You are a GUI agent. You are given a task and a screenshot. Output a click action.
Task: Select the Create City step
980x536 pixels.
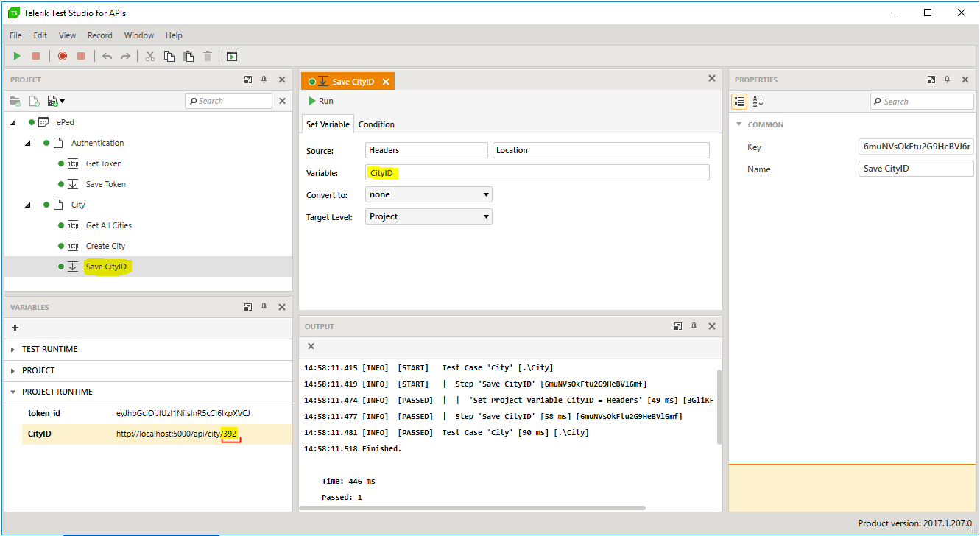pos(105,246)
